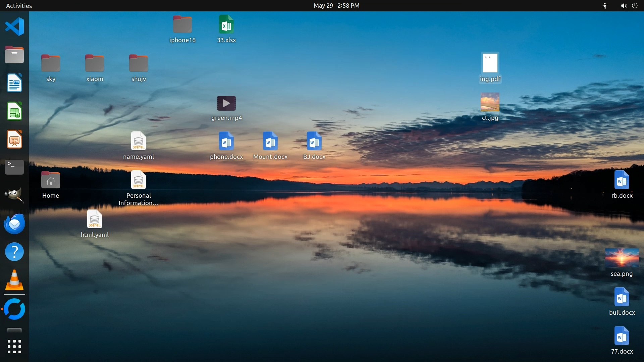Launch LibreOffice Impress from dock
This screenshot has height=362, width=644.
[14, 139]
